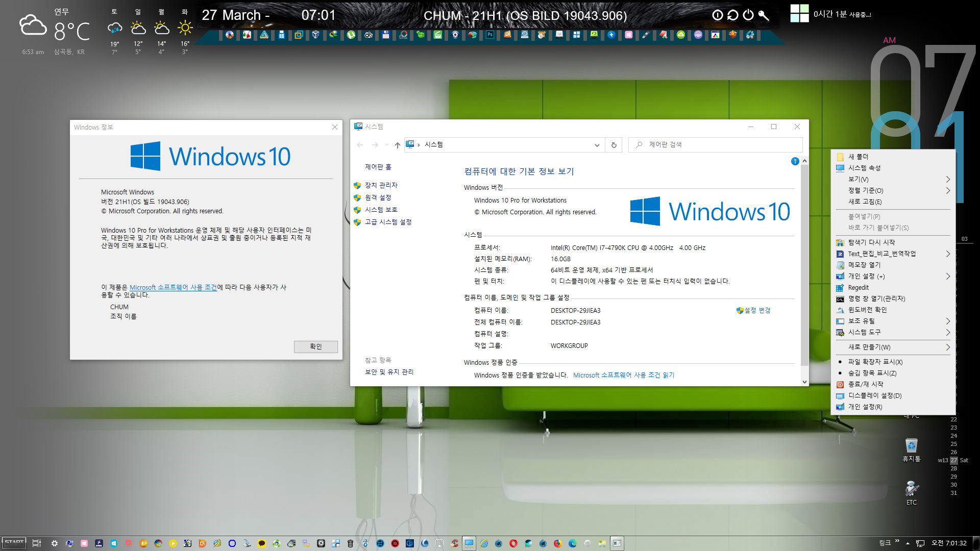Launch Microsoft Edge from the taskbar
Image resolution: width=980 pixels, height=551 pixels.
click(572, 543)
